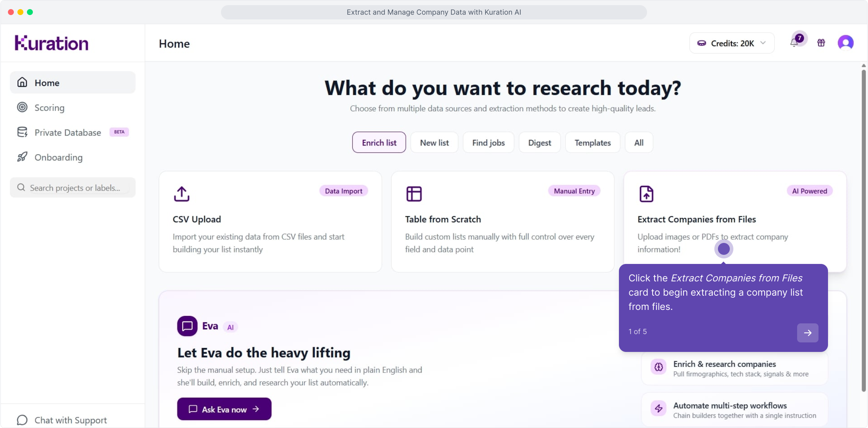Screen dimensions: 868x428
Task: Open the Table from Scratch card
Action: point(503,222)
